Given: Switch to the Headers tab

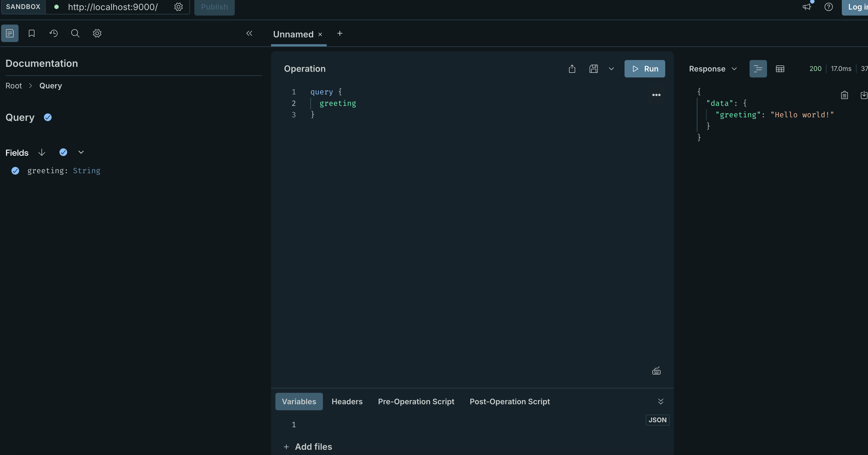Looking at the screenshot, I should (347, 402).
